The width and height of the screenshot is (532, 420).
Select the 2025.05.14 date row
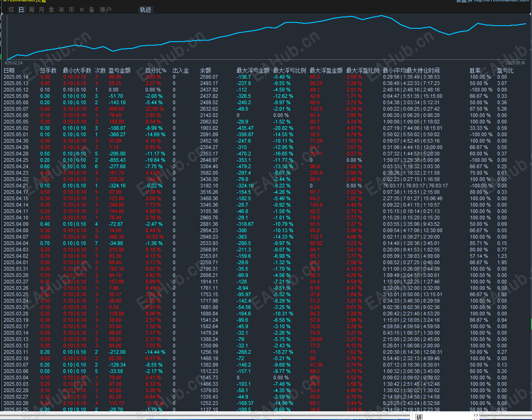coord(16,77)
